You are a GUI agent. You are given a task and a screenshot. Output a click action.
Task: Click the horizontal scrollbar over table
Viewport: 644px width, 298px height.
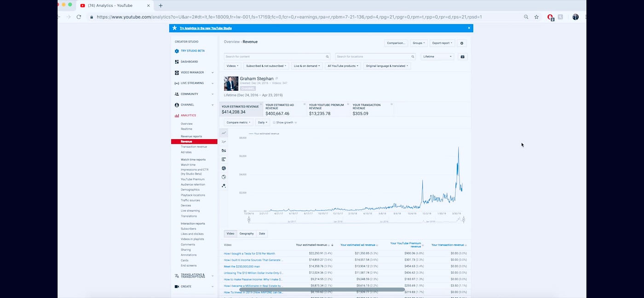(322, 290)
